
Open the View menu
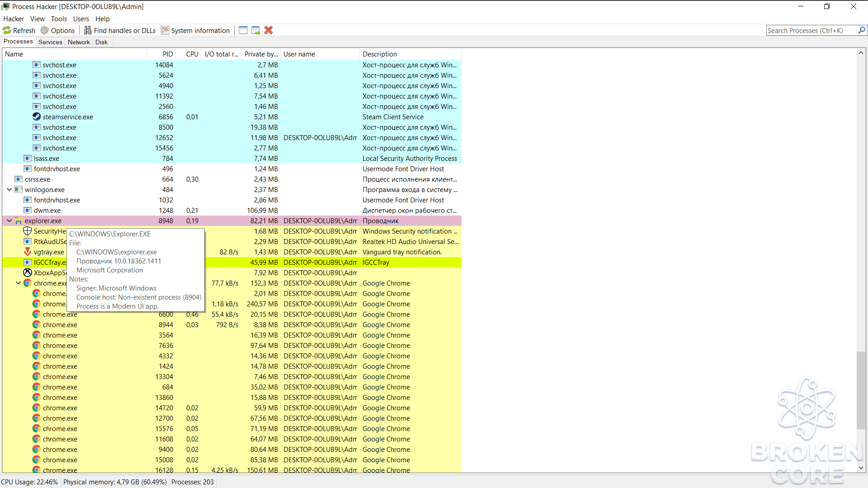(x=38, y=19)
